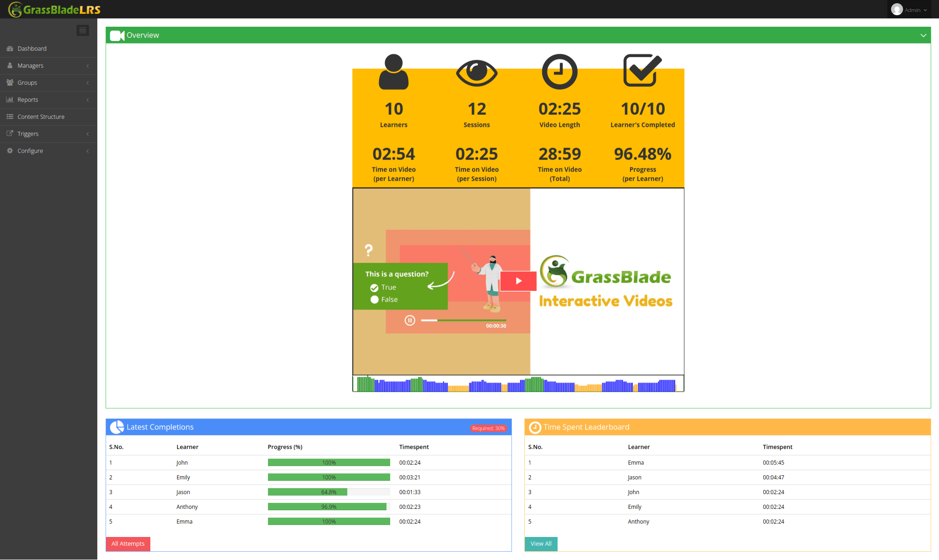This screenshot has width=939, height=560.
Task: Click Emily's 100% progress bar
Action: tap(329, 477)
